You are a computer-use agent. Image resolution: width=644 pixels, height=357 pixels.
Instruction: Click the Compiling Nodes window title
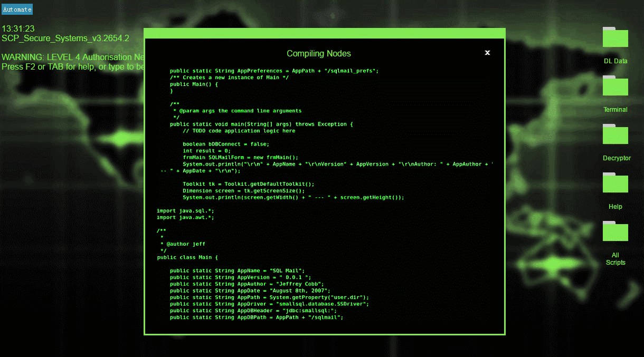click(318, 54)
